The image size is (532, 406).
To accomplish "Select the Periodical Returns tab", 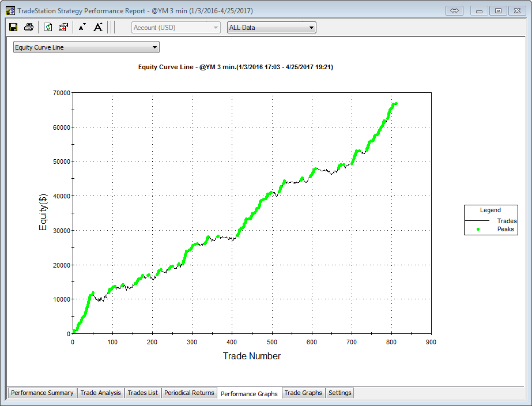I will [x=189, y=393].
